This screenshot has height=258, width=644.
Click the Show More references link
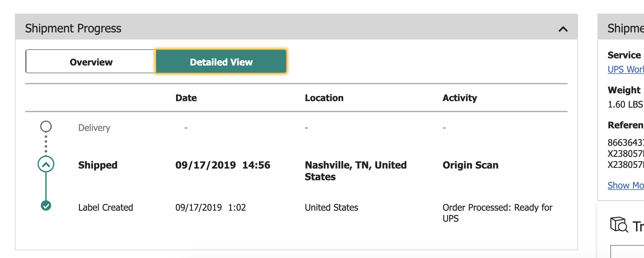pos(626,185)
